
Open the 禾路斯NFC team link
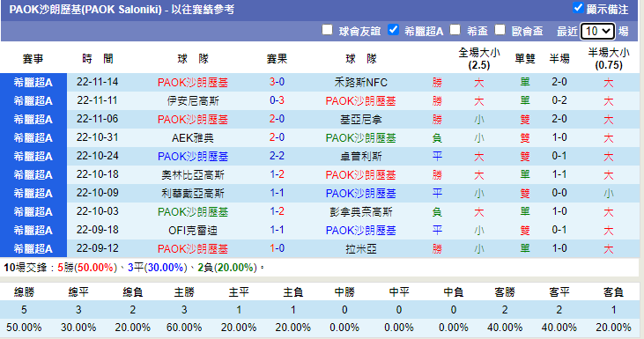(x=360, y=83)
